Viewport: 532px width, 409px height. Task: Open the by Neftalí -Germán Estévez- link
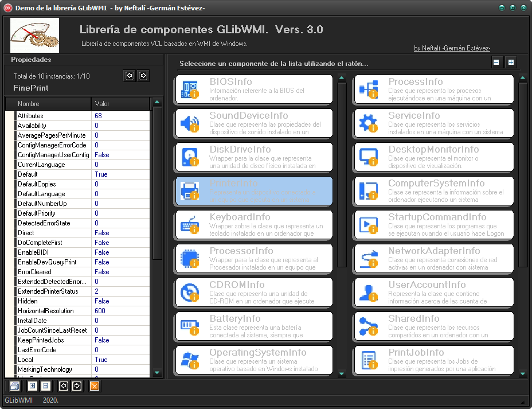452,48
